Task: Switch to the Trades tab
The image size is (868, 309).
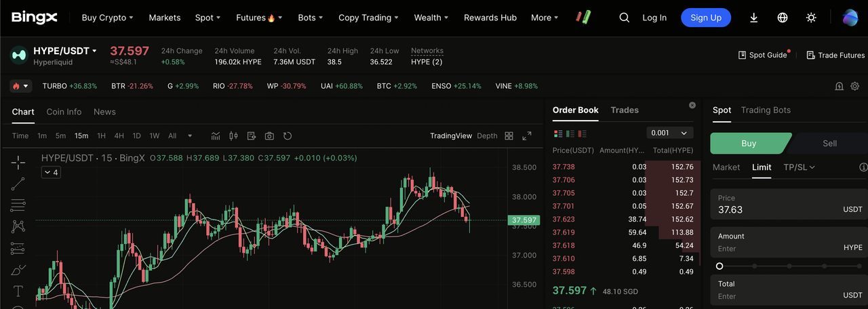Action: 625,110
